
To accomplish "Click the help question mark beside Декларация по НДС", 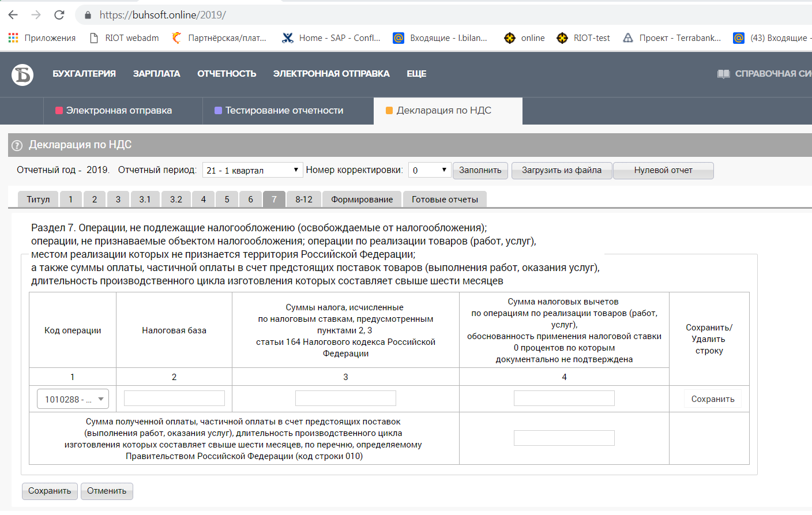I will click(17, 145).
